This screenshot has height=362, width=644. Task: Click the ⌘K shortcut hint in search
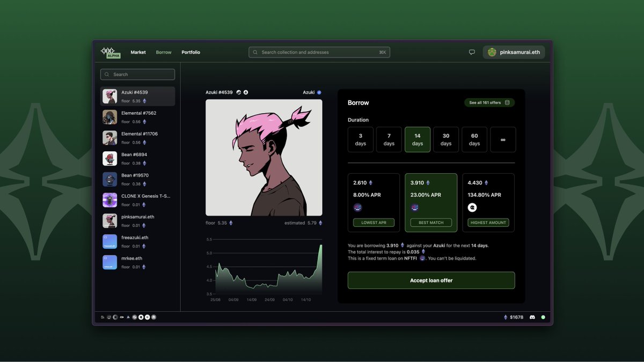click(383, 52)
